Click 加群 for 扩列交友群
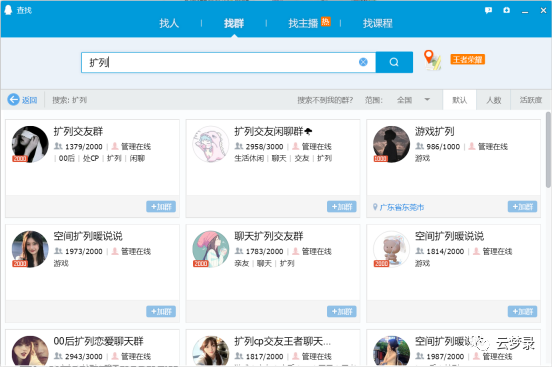Viewport: 552px width, 367px height. pos(161,207)
